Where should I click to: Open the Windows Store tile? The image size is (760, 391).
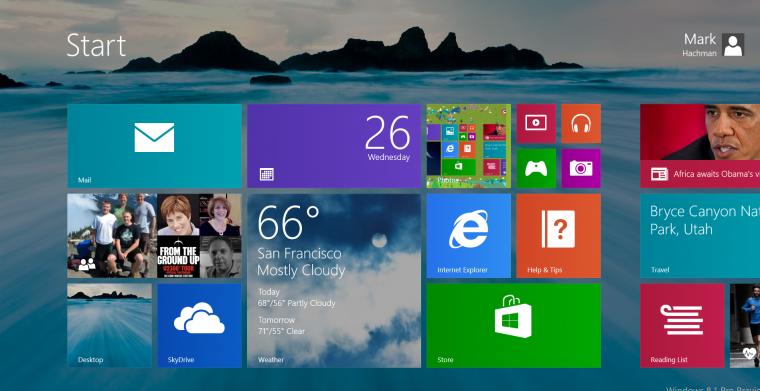coord(513,326)
